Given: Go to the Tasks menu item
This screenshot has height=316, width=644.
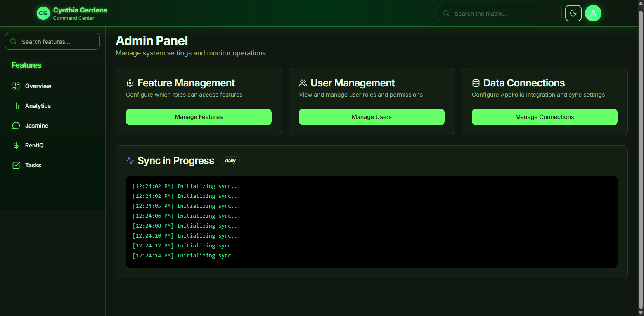Looking at the screenshot, I should 33,165.
